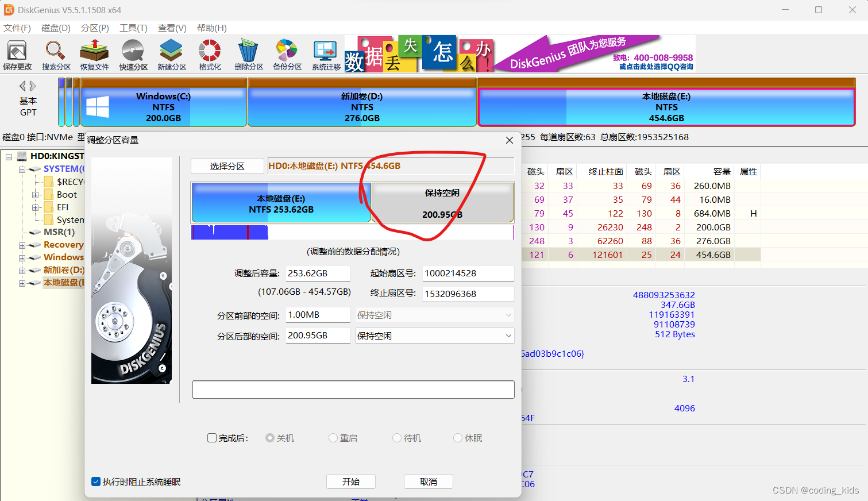
Task: Click Delete Partition (删除分区) icon
Action: (x=248, y=55)
